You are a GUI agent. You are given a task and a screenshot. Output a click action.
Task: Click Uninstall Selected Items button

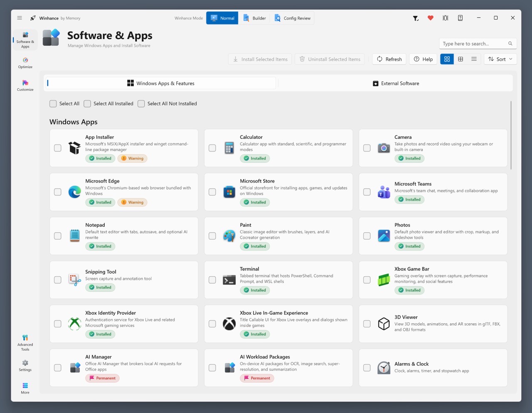[x=330, y=59]
